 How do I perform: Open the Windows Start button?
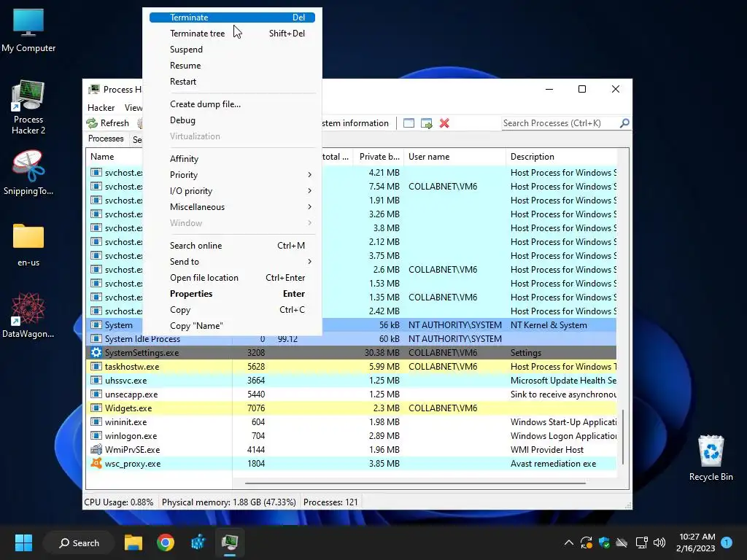(23, 542)
